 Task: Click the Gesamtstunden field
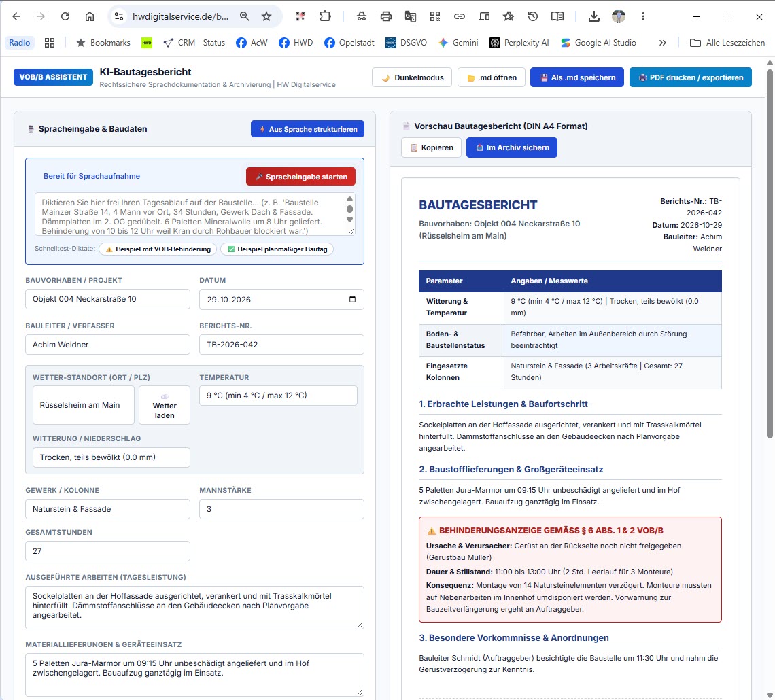[107, 551]
